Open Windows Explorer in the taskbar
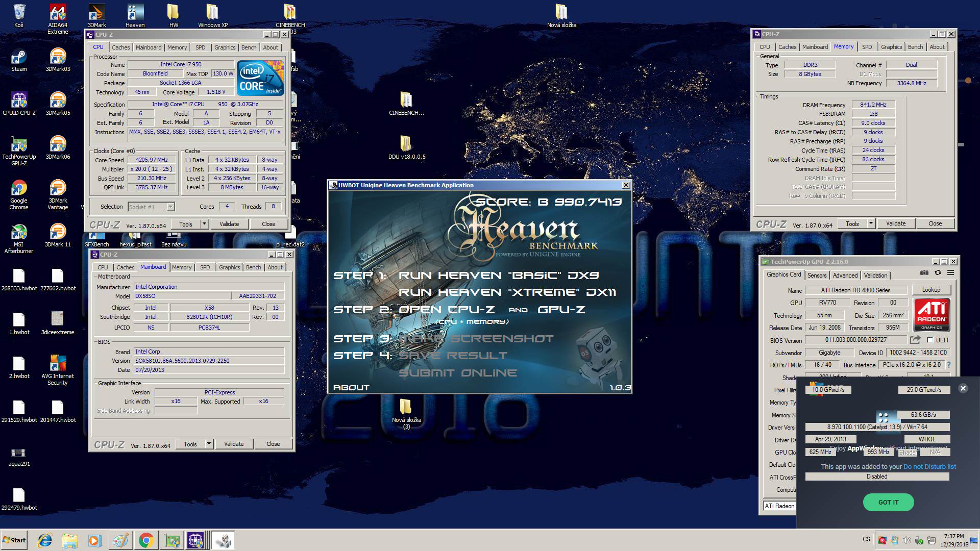 [70, 540]
